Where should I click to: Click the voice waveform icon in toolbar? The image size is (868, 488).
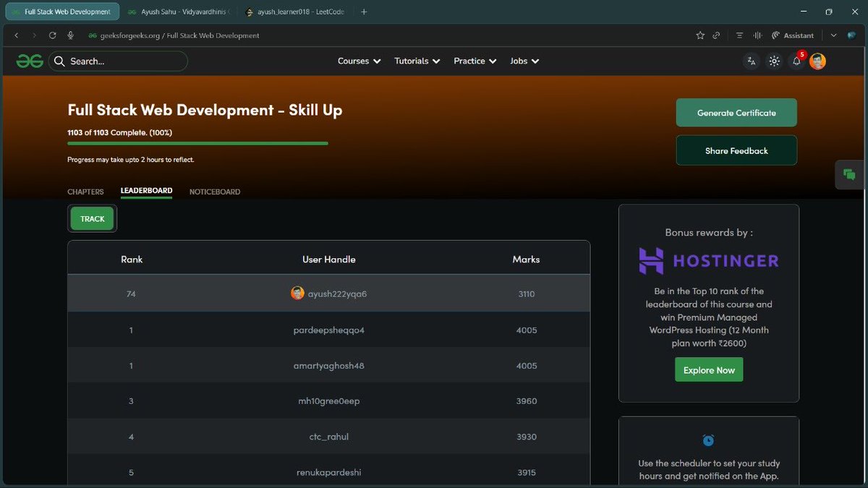coord(758,35)
